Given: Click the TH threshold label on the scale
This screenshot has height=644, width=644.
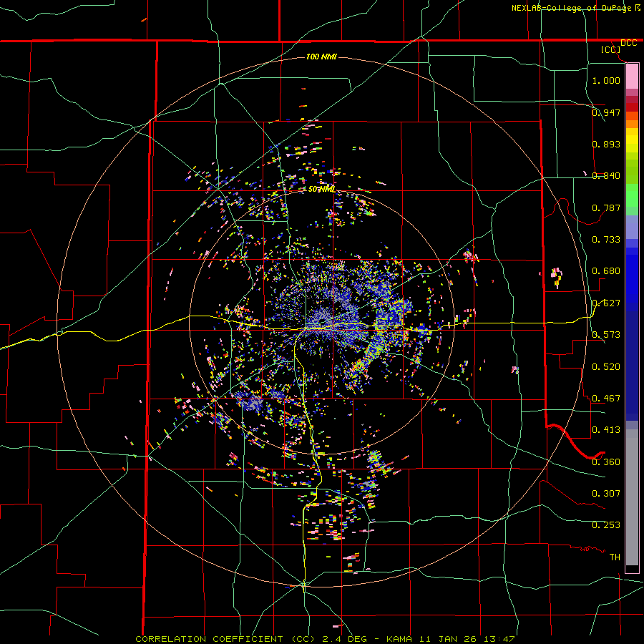Looking at the screenshot, I should pos(615,557).
